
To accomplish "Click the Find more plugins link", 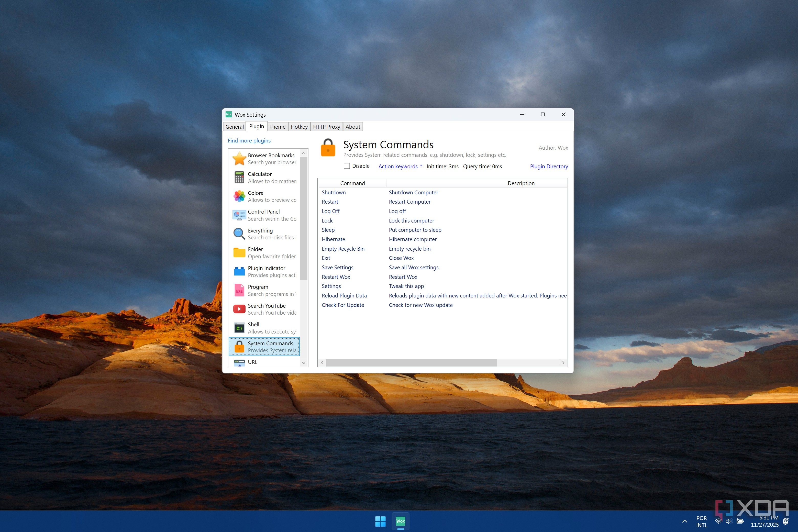I will (x=249, y=140).
